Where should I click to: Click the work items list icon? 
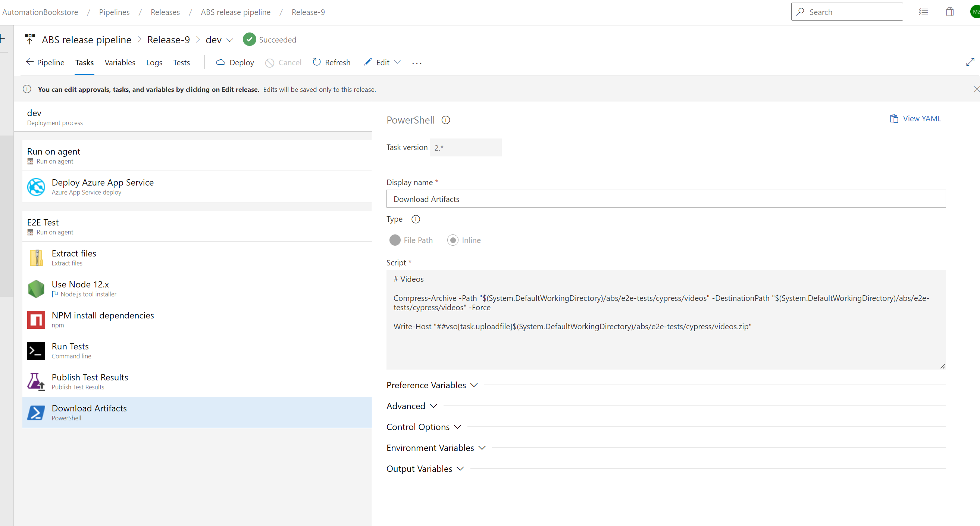tap(923, 12)
